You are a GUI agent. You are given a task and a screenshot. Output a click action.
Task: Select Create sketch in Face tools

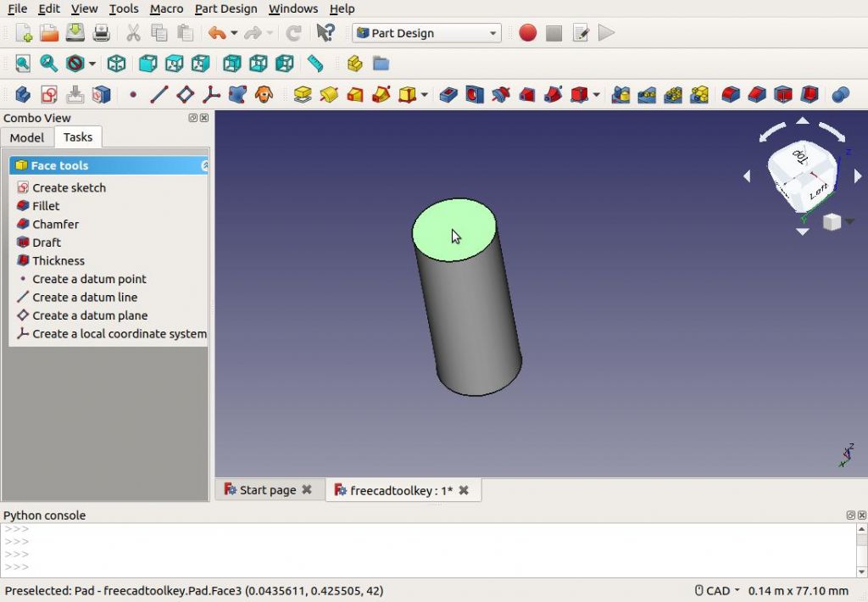pyautogui.click(x=70, y=187)
